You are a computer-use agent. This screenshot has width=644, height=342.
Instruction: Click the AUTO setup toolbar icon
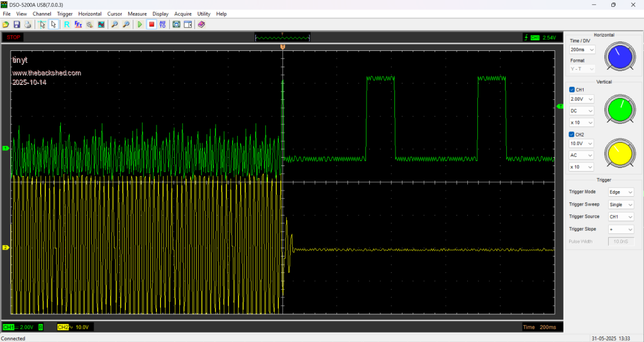[x=163, y=25]
